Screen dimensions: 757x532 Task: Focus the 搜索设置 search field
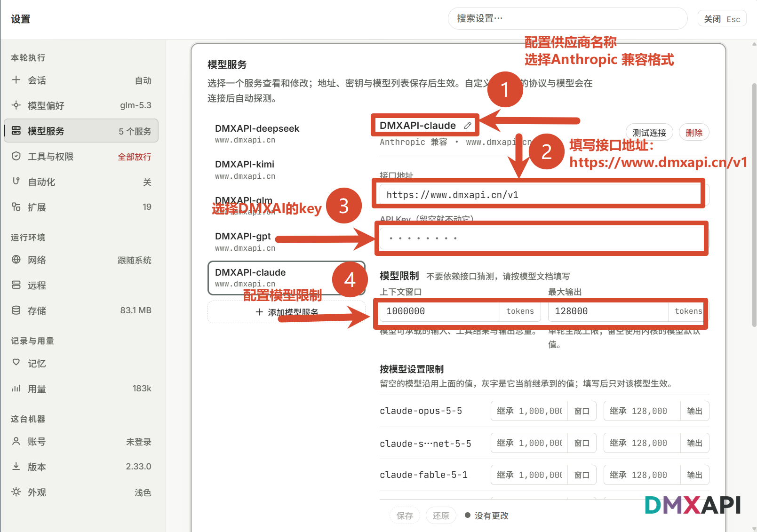coord(568,18)
